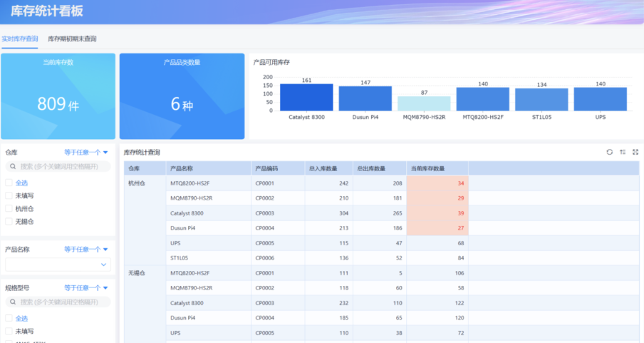Switch to 库存期初期末查询 tab
Screen dimensions: 644x343
[72, 39]
